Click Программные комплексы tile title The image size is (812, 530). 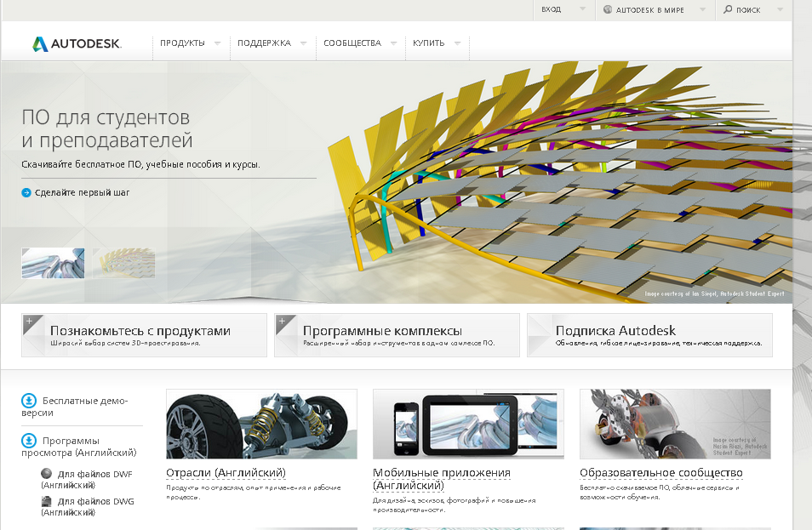coord(383,330)
